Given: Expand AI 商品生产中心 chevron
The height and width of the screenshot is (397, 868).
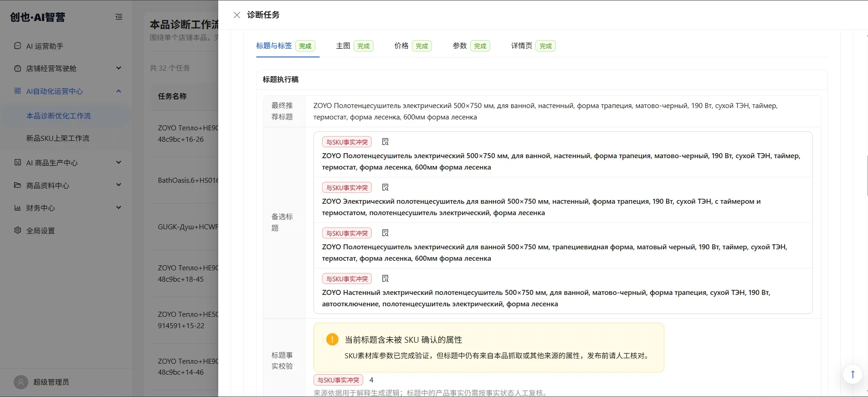Looking at the screenshot, I should point(118,162).
